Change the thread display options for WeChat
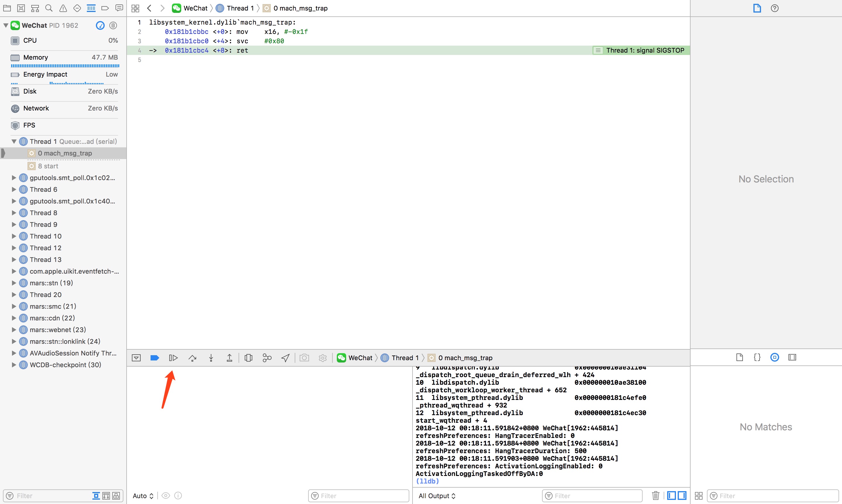Screen dimensions: 842x504 point(113,25)
